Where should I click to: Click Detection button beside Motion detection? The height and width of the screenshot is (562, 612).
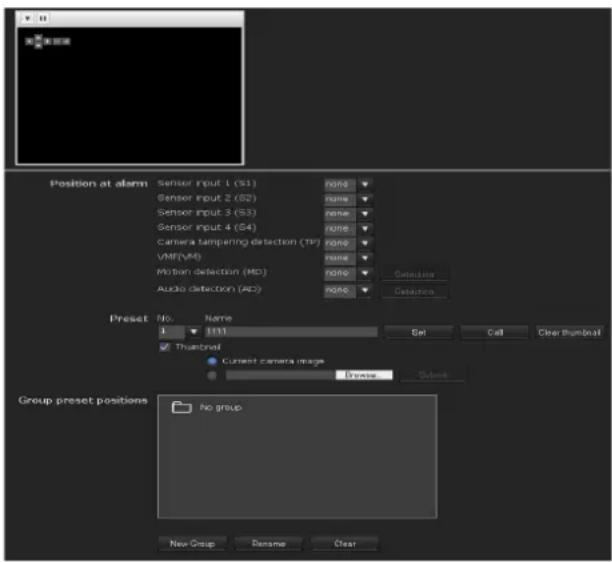point(414,274)
